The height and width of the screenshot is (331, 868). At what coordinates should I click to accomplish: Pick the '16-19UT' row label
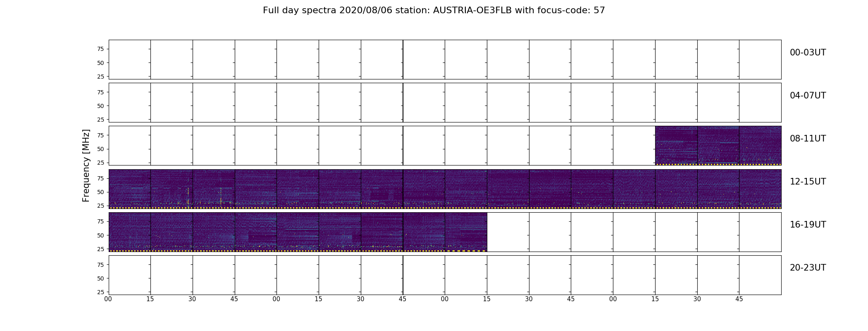808,225
